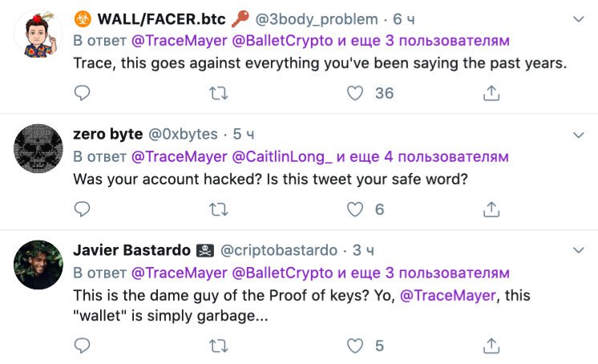Image resolution: width=598 pixels, height=364 pixels.
Task: Open chevron menu on Javier Bastardo's tweet
Action: tap(579, 250)
